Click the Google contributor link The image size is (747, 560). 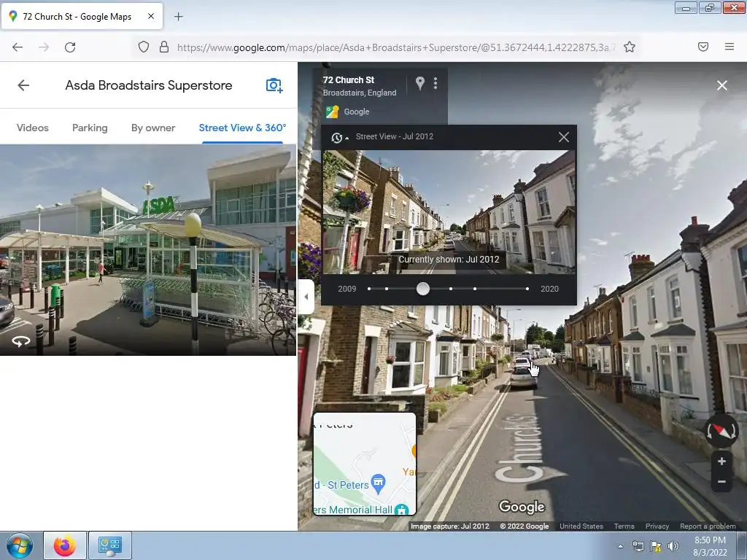click(356, 112)
